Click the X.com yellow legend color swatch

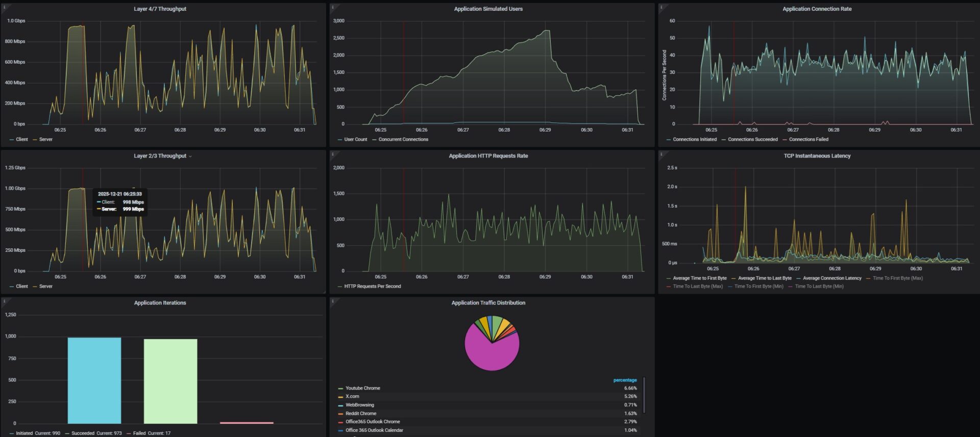340,397
